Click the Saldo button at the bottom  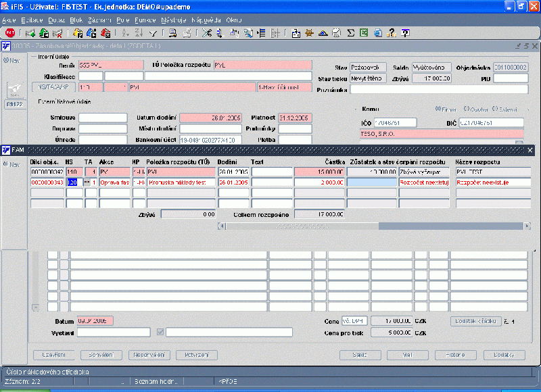(x=359, y=355)
